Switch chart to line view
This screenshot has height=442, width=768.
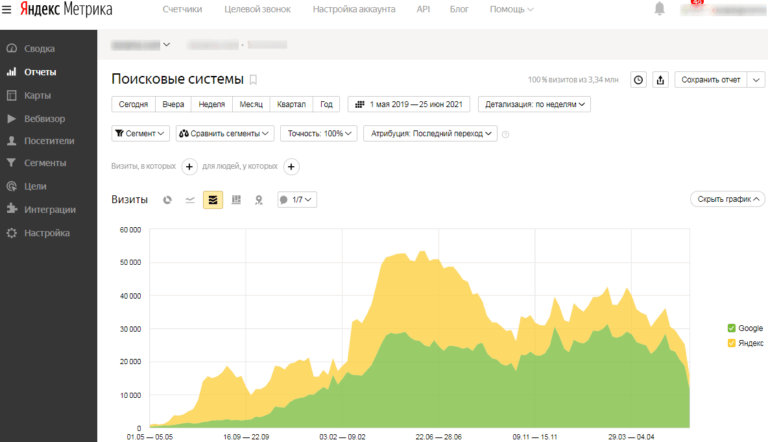coord(190,199)
